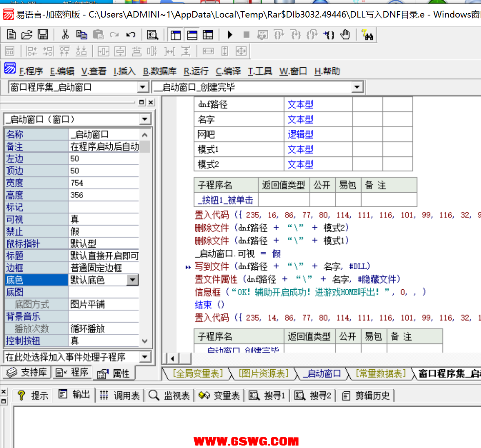Image resolution: width=481 pixels, height=448 pixels.
Task: Open the 底色 默认底色 color dropdown
Action: tap(133, 280)
